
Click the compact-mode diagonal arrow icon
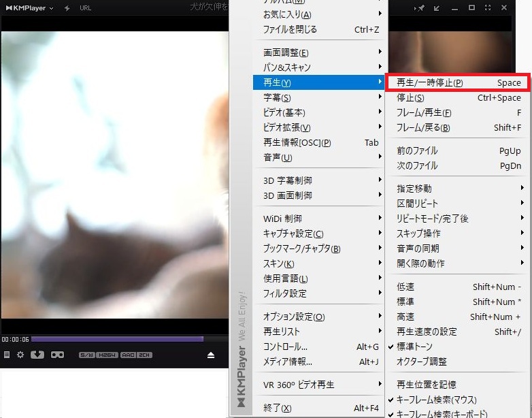coord(437,8)
